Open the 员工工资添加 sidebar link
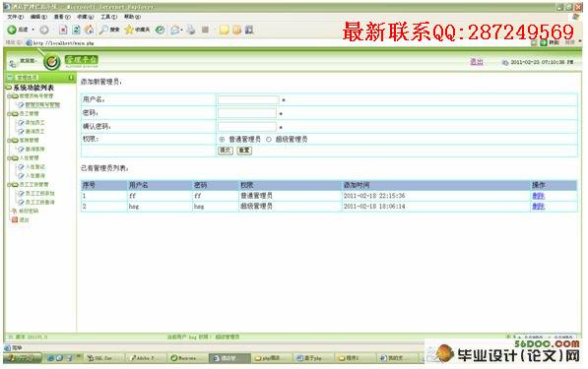588x369 pixels. pos(40,193)
